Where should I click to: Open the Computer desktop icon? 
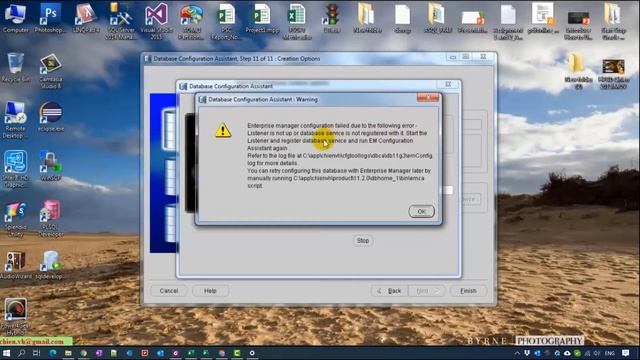tap(16, 18)
